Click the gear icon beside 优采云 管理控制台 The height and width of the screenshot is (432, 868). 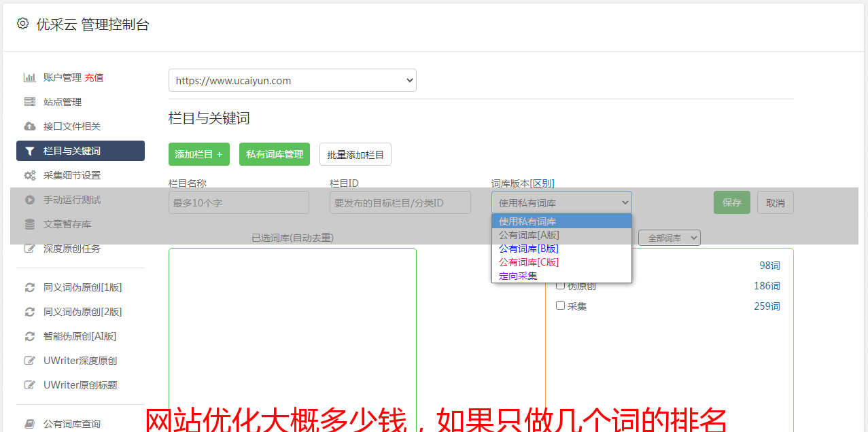point(23,24)
